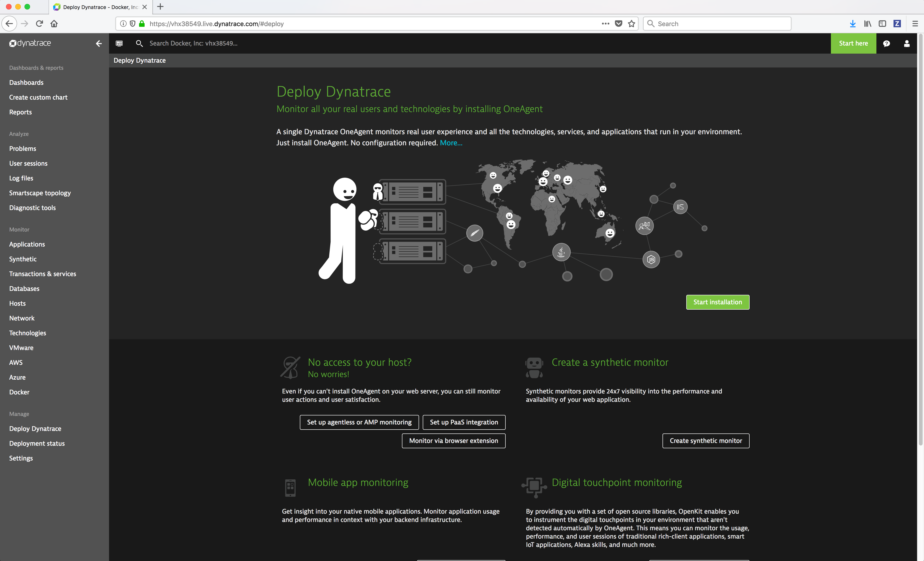Open Problems page

tap(22, 149)
